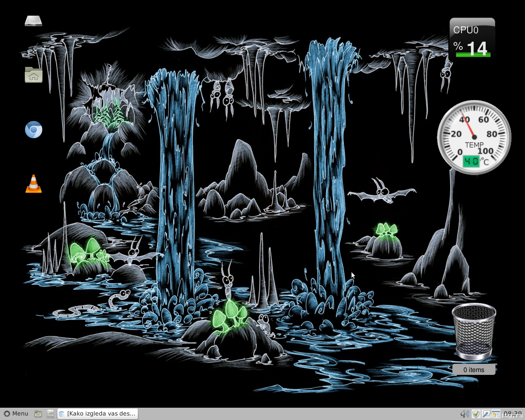Open the wire mesh trash can
Screen dimensions: 525x420
pyautogui.click(x=474, y=331)
